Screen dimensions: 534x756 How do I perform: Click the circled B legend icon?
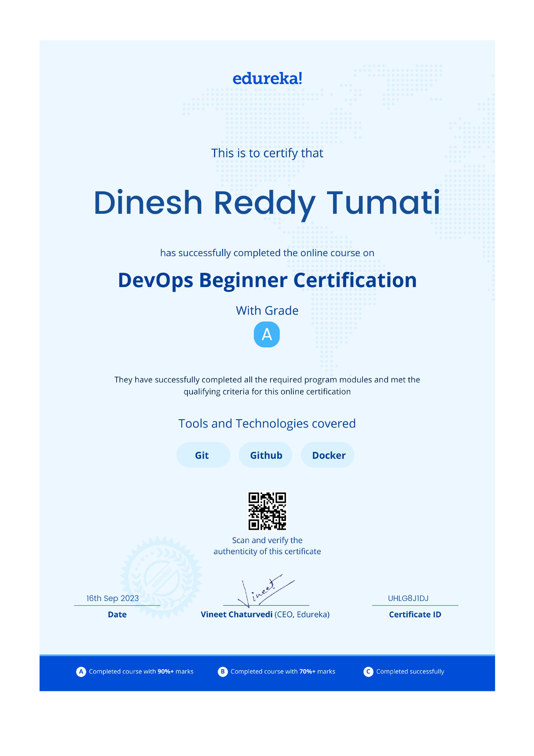[223, 671]
